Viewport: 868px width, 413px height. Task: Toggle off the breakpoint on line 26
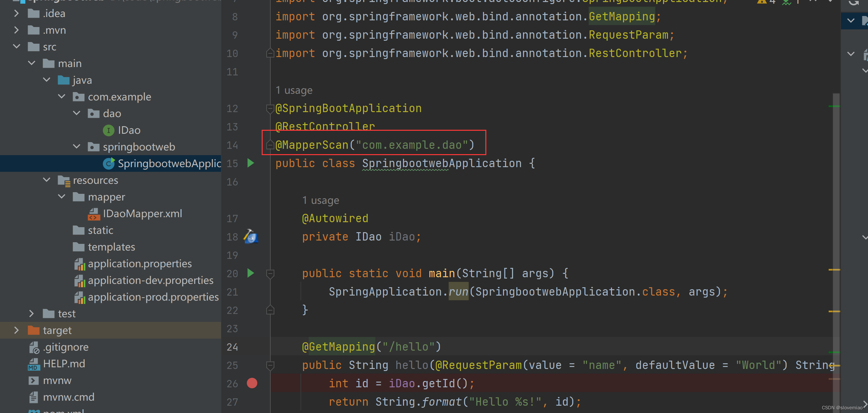(x=252, y=383)
